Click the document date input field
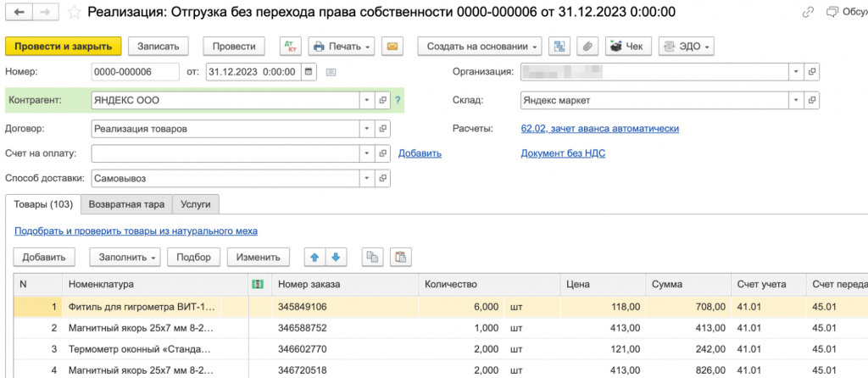This screenshot has height=378, width=868. tap(253, 72)
